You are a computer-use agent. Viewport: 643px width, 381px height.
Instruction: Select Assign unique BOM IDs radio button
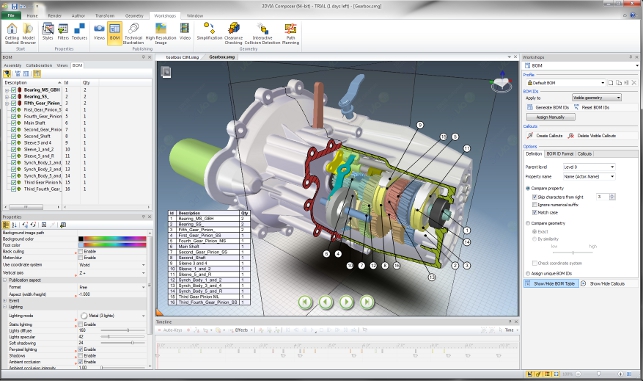528,274
